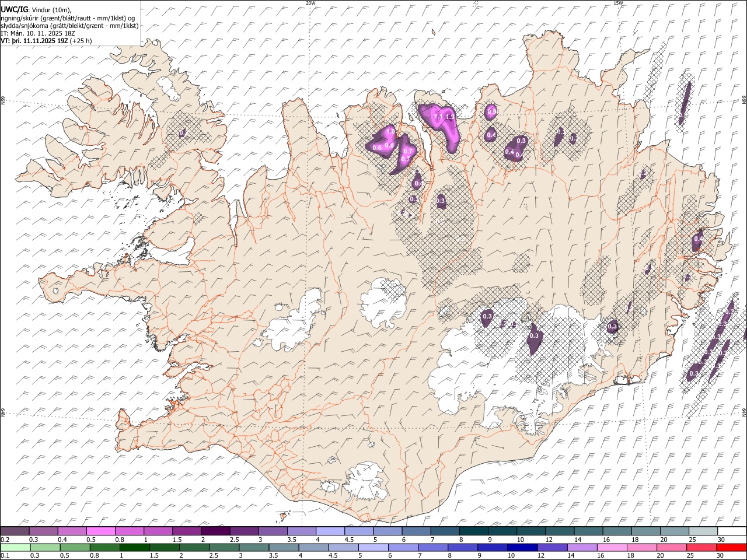Pick the rain scale swatch labeled 2.5
This screenshot has width=747, height=560.
(224, 547)
